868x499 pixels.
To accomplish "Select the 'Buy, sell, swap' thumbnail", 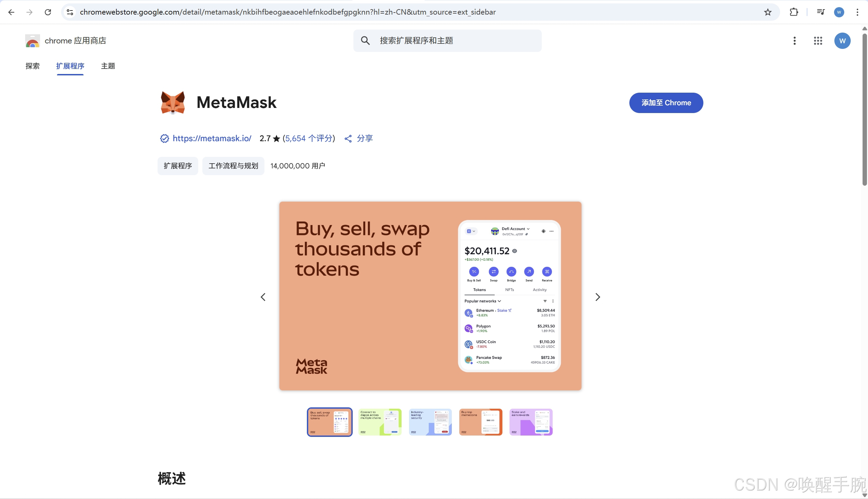I will [x=329, y=422].
